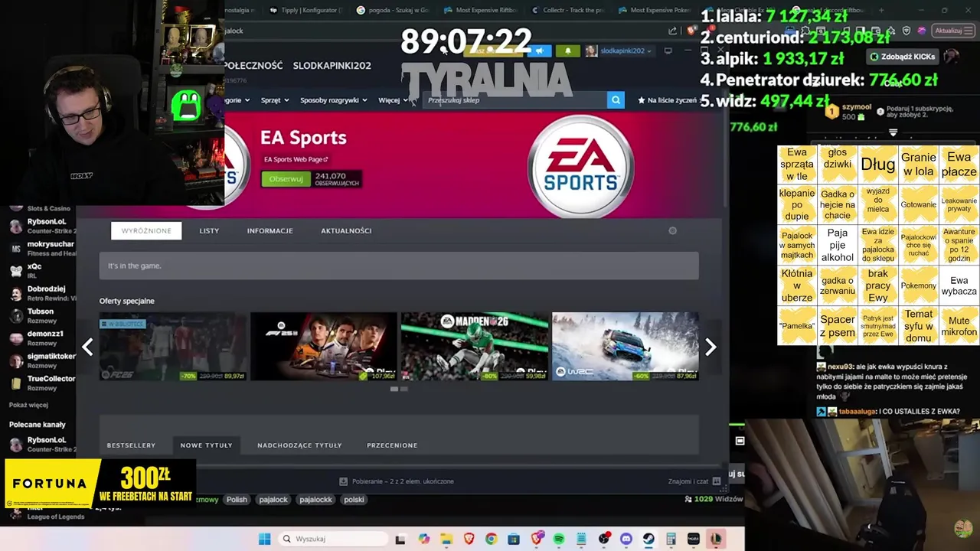Click the pajalockk stream tag
Image resolution: width=980 pixels, height=551 pixels.
coord(315,500)
